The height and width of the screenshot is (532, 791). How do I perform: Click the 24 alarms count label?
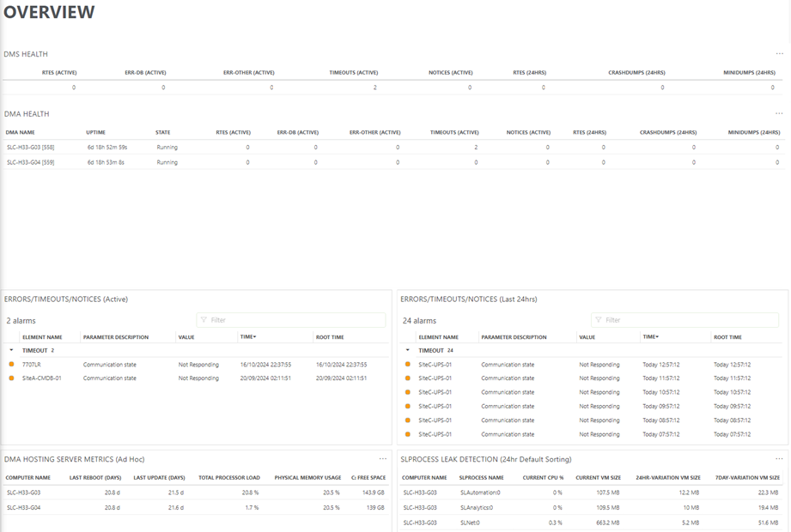pos(419,320)
